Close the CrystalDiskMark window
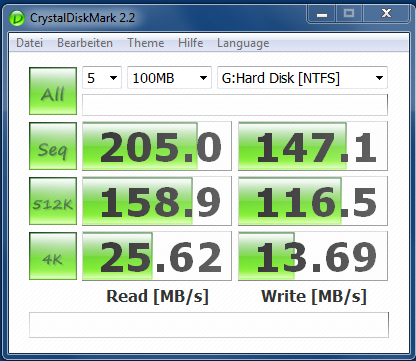 pyautogui.click(x=386, y=14)
